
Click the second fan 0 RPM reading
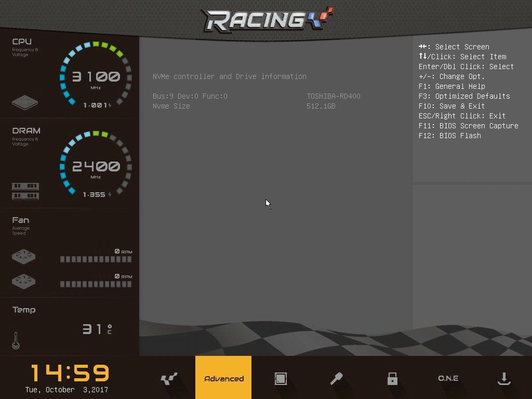[123, 276]
